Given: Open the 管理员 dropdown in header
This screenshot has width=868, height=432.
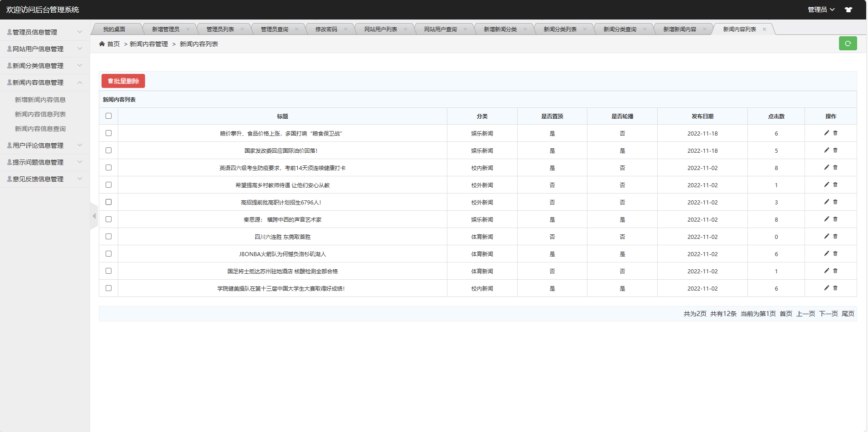Looking at the screenshot, I should coord(821,10).
